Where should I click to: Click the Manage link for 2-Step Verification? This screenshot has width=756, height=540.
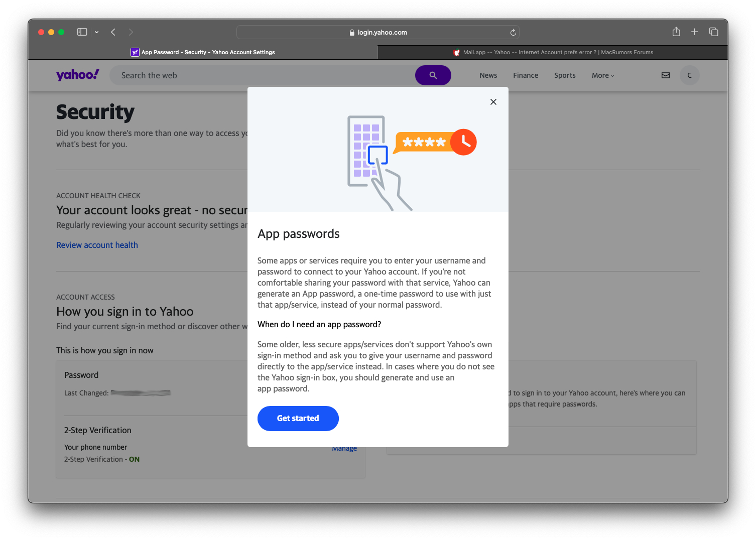[x=344, y=449]
